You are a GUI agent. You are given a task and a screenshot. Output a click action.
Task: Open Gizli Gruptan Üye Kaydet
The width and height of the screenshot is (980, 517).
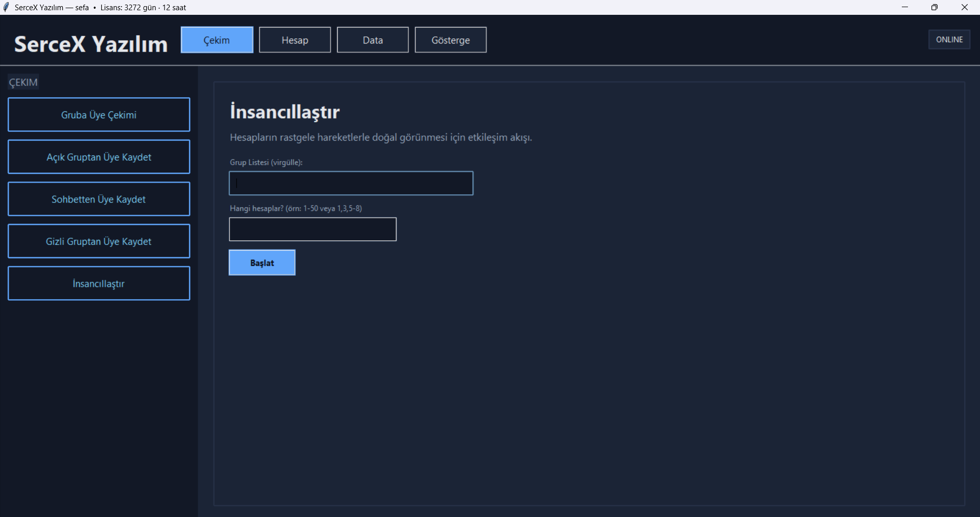(x=99, y=241)
